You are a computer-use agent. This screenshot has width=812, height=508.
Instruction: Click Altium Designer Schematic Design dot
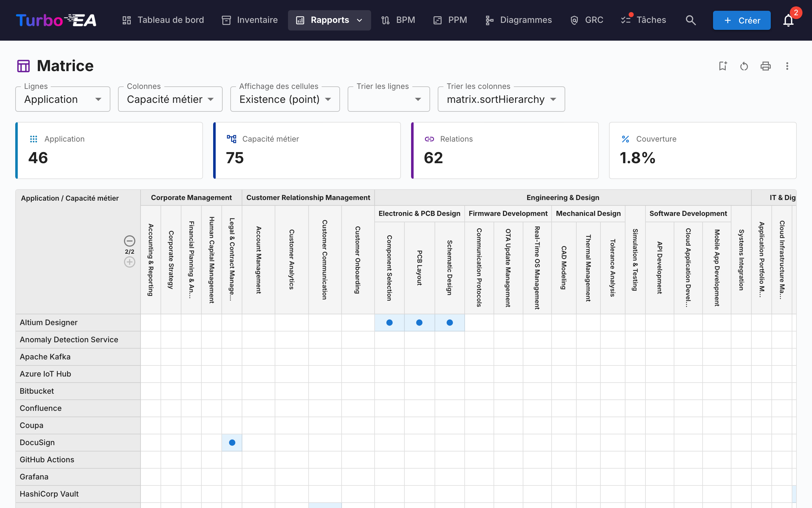(450, 323)
